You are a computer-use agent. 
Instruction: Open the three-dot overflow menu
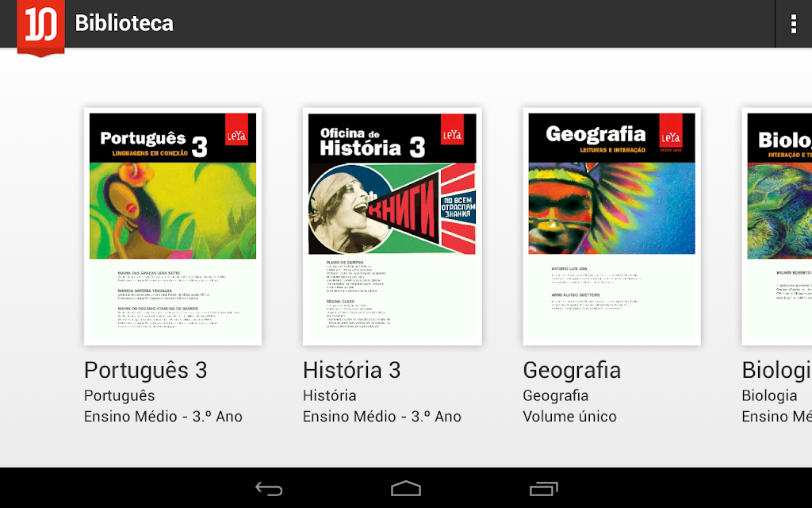click(x=793, y=24)
